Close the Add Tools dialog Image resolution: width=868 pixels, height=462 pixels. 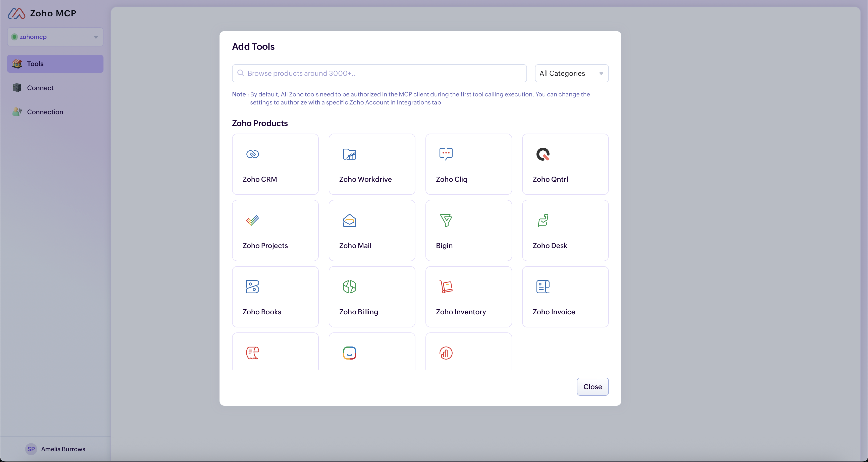pos(592,386)
